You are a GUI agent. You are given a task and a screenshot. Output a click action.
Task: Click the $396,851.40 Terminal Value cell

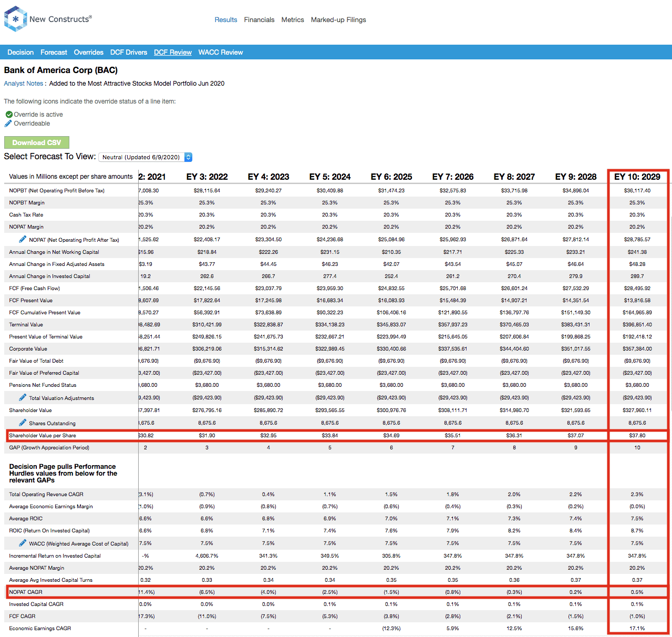point(637,325)
